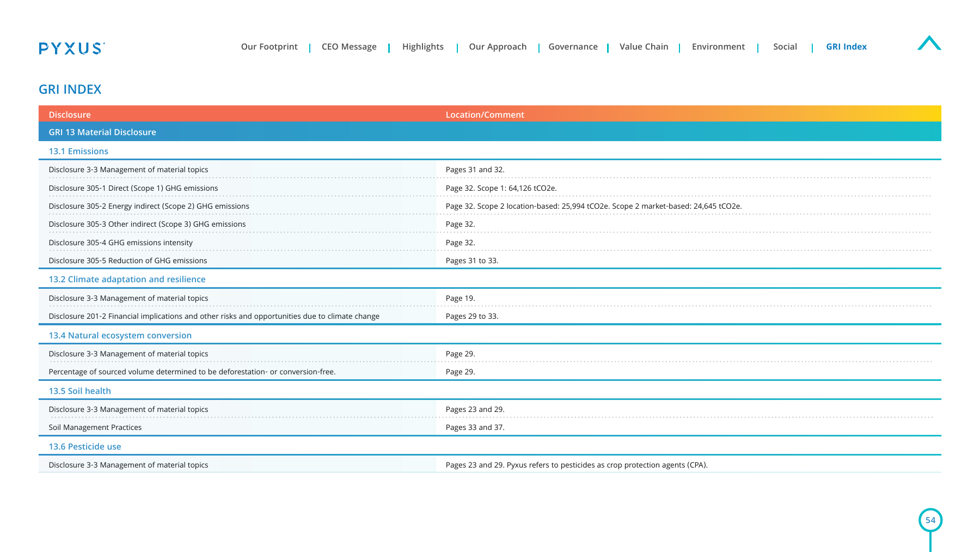Click the Pyxus logo

click(71, 48)
